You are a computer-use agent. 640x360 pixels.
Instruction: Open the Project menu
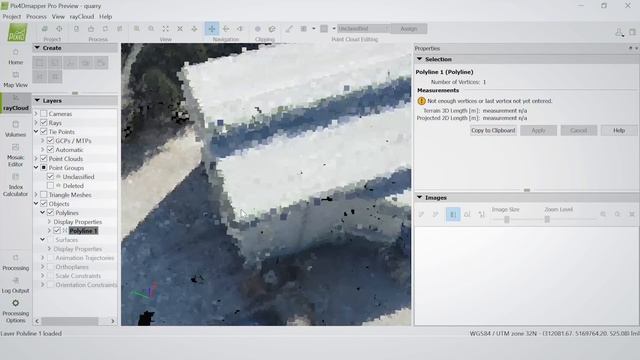[11, 16]
